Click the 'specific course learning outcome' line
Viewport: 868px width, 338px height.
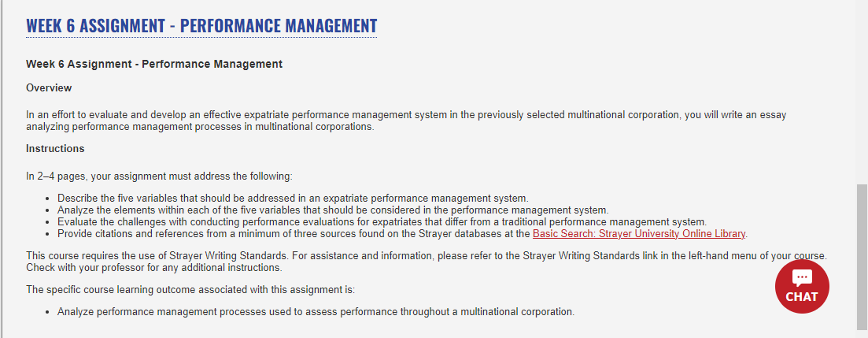pos(190,289)
